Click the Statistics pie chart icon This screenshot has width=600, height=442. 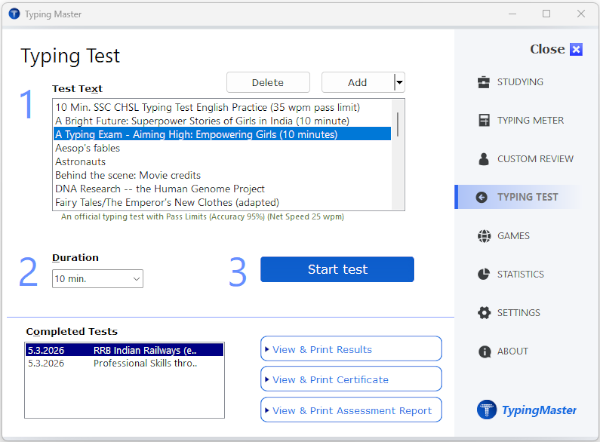point(484,274)
